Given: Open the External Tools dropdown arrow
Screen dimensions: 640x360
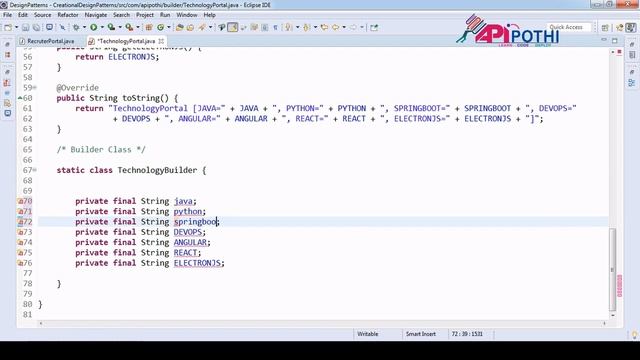Looking at the screenshot, I should (x=138, y=27).
